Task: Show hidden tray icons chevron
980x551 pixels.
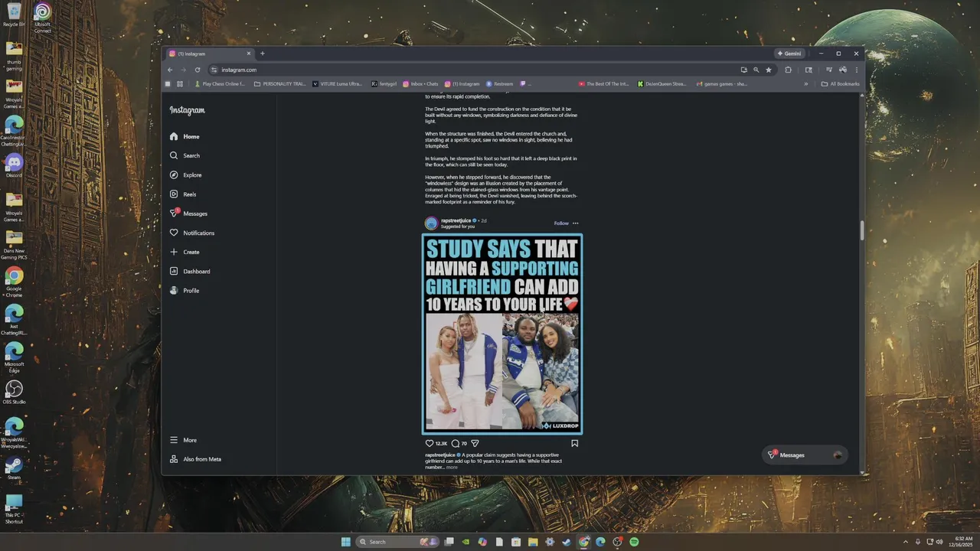Action: tap(906, 542)
